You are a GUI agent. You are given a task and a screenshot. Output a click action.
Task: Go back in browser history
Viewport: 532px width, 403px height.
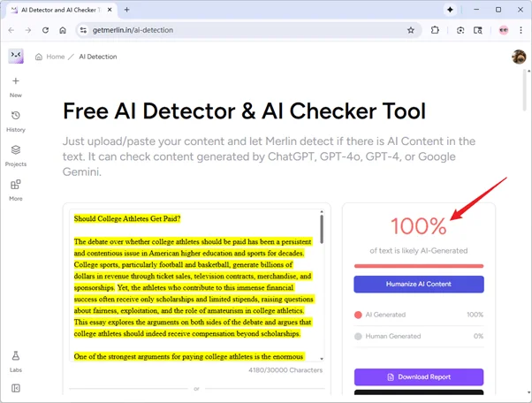tap(11, 30)
